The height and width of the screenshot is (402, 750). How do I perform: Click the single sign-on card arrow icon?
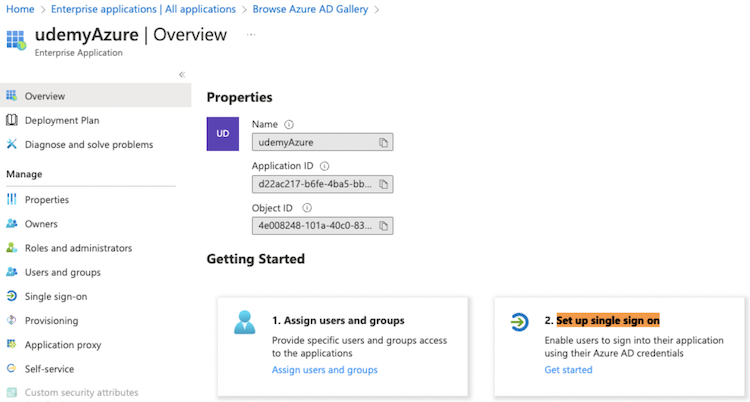point(519,322)
